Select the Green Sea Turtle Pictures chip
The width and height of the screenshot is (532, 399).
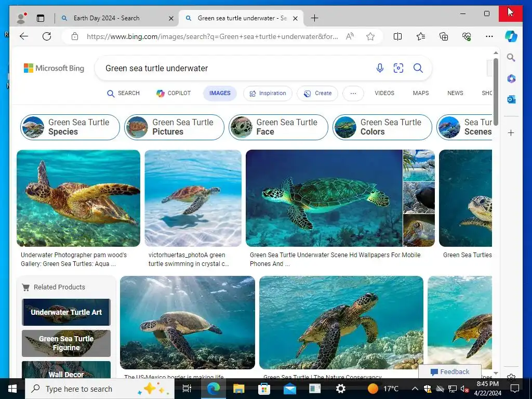174,127
